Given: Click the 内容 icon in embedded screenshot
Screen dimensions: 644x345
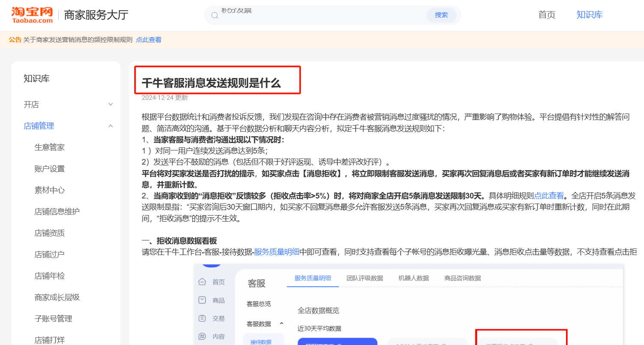Looking at the screenshot, I should [202, 336].
